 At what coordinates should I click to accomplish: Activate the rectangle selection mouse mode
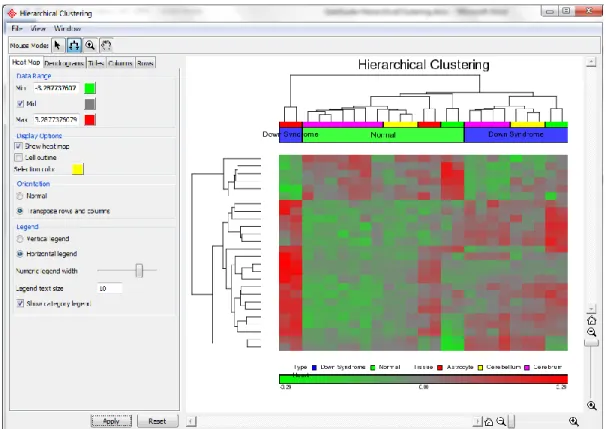point(74,46)
